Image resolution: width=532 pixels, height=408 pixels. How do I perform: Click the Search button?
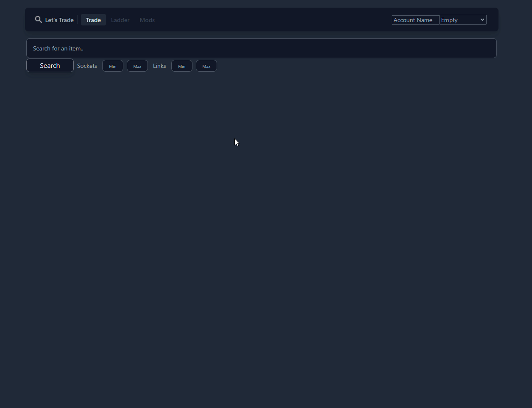50,65
